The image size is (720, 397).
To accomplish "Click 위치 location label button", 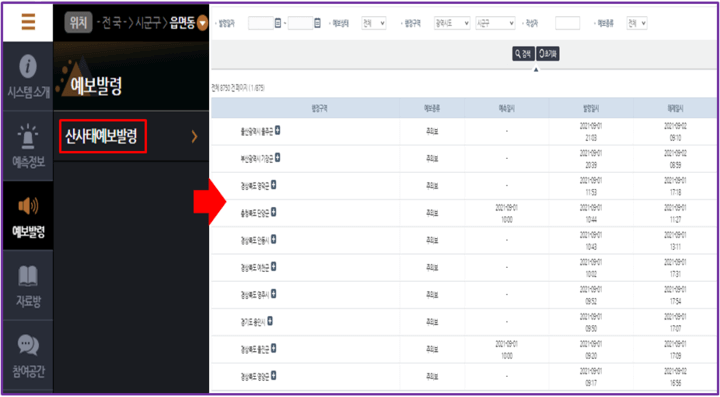I will pyautogui.click(x=79, y=23).
